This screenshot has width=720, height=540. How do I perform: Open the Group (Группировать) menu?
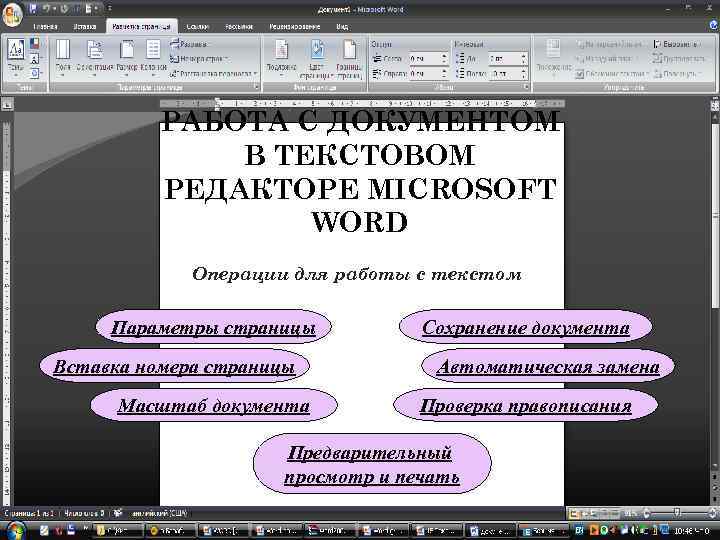coord(680,59)
